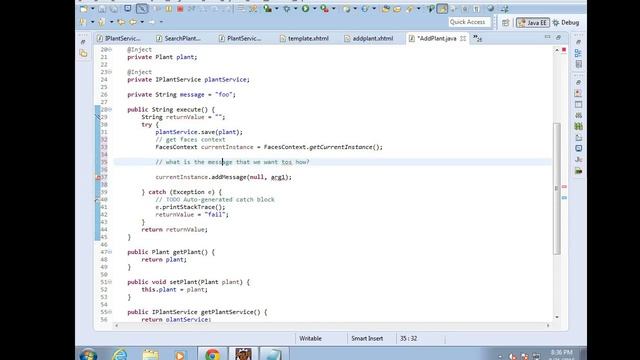
Task: Click the 'Writable' status entry
Action: pyautogui.click(x=310, y=338)
